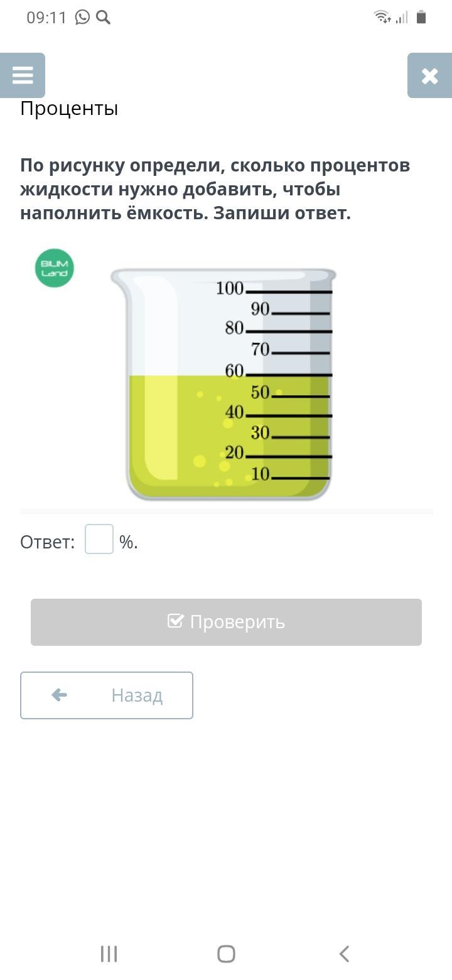Screen dimensions: 452x980
Task: Tap the WhatsApp notification icon
Action: pos(82,18)
